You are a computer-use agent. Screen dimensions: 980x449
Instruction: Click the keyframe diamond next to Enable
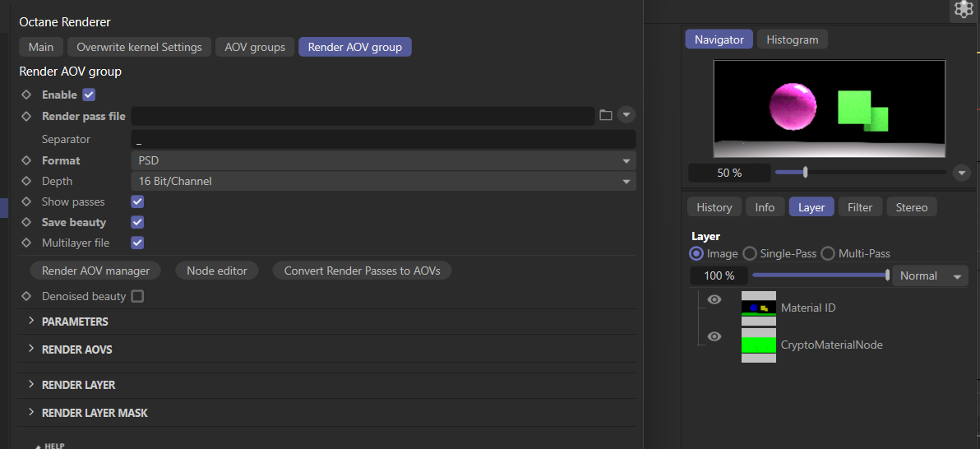pos(26,95)
